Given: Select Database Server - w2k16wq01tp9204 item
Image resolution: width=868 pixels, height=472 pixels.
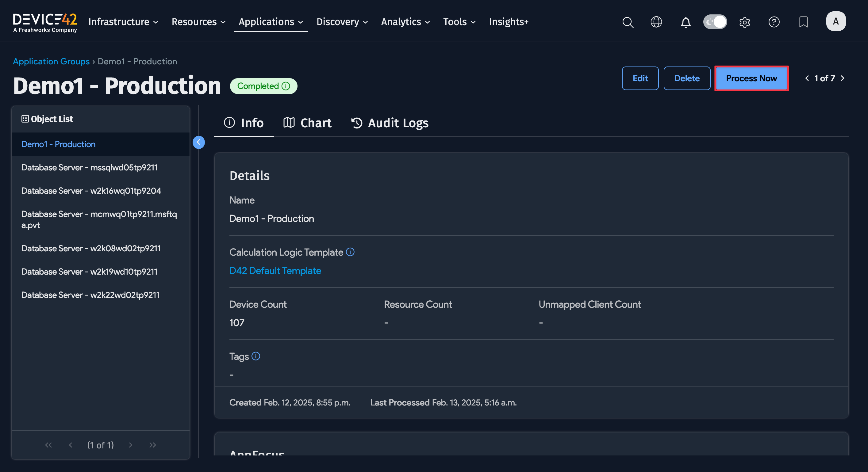Looking at the screenshot, I should tap(91, 191).
